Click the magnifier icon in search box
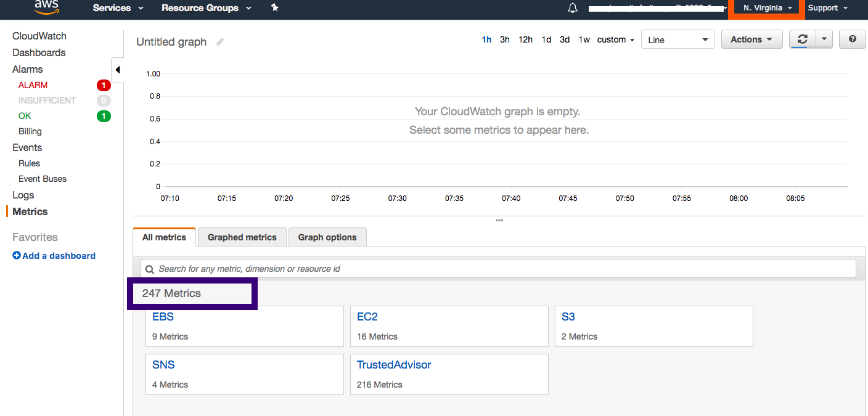The image size is (868, 416). click(150, 269)
